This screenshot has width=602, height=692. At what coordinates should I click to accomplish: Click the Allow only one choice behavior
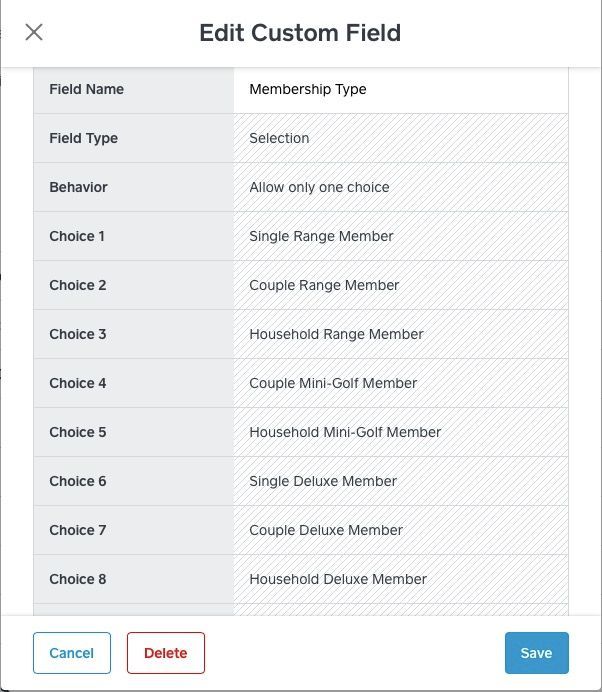(400, 187)
